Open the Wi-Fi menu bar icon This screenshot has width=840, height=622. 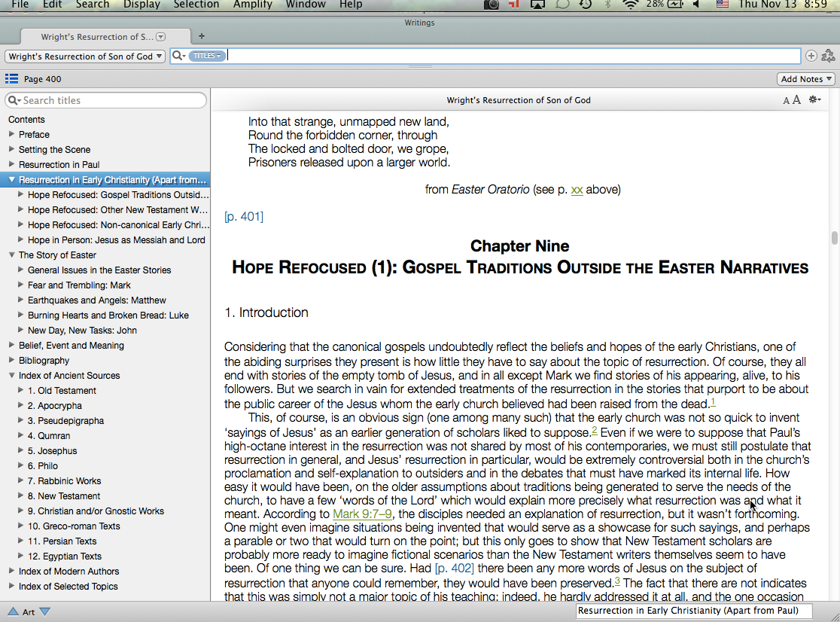coord(630,5)
